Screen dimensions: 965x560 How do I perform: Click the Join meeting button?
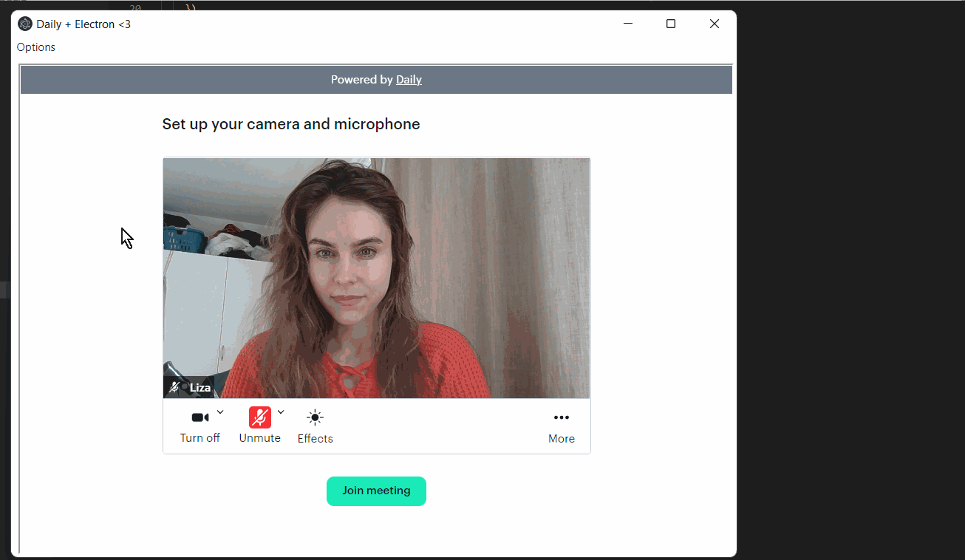tap(376, 491)
